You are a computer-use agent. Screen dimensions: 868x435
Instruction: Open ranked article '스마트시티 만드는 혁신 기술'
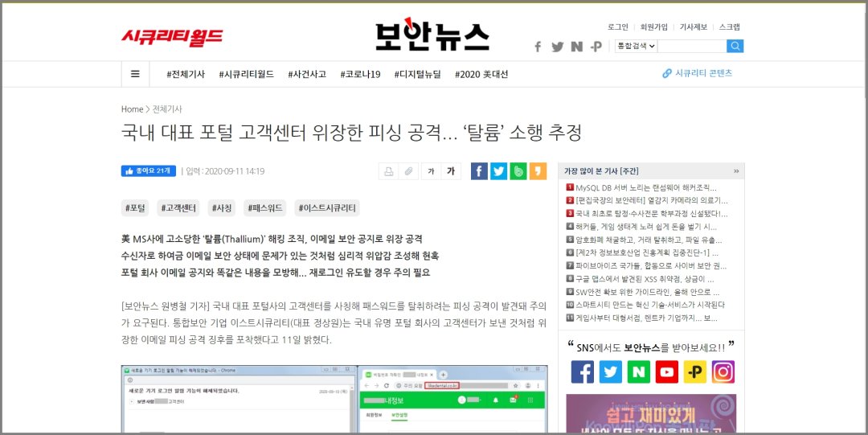650,305
